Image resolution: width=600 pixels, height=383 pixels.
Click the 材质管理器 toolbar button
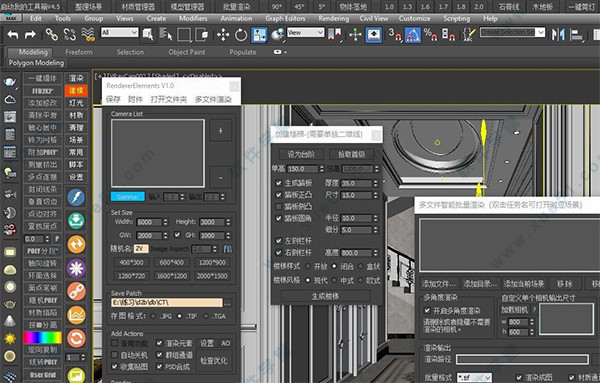point(138,7)
